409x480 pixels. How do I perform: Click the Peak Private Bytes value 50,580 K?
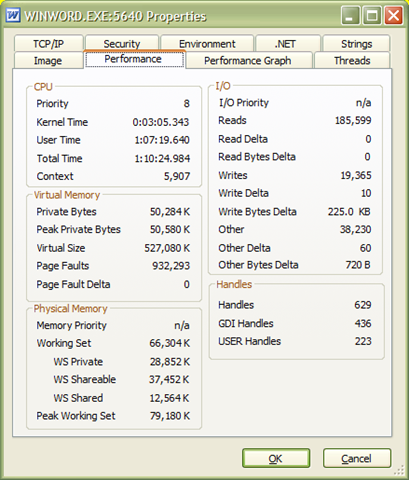click(x=170, y=229)
